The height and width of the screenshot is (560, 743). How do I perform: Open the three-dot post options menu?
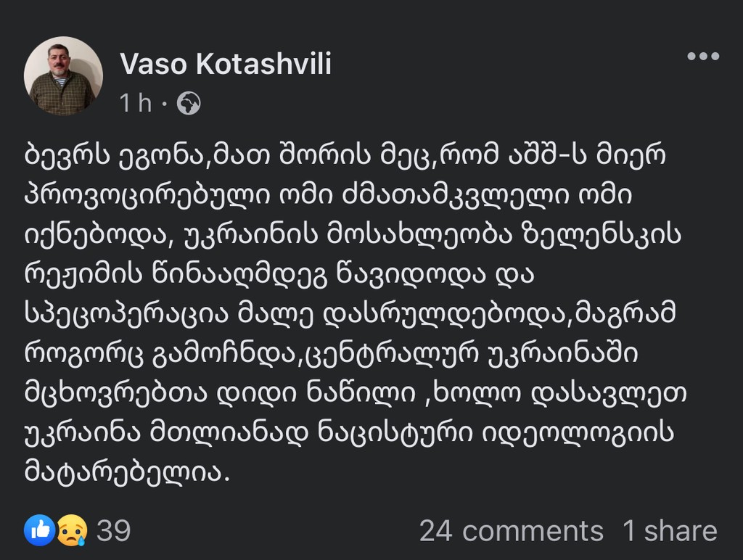[x=703, y=57]
